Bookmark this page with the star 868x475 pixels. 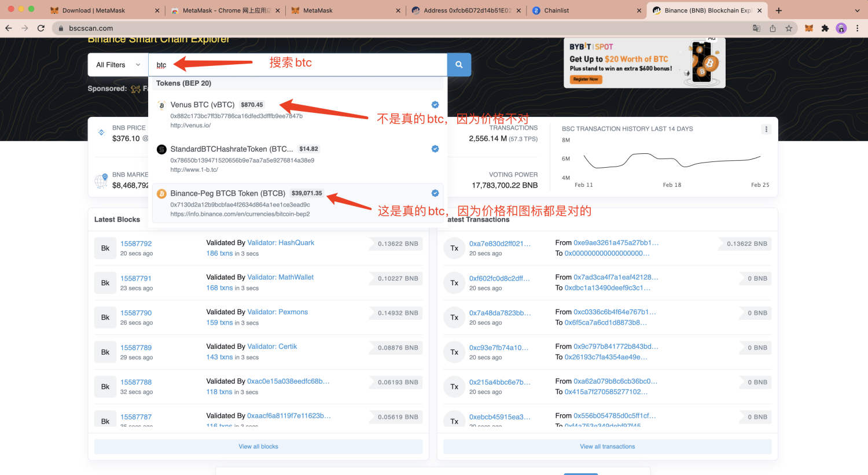[x=789, y=28]
